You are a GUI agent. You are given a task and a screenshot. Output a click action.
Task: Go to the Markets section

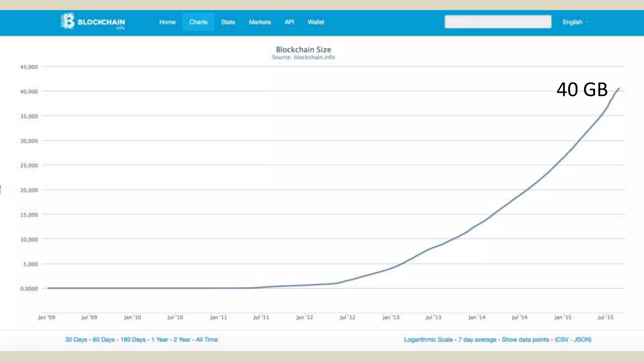260,22
